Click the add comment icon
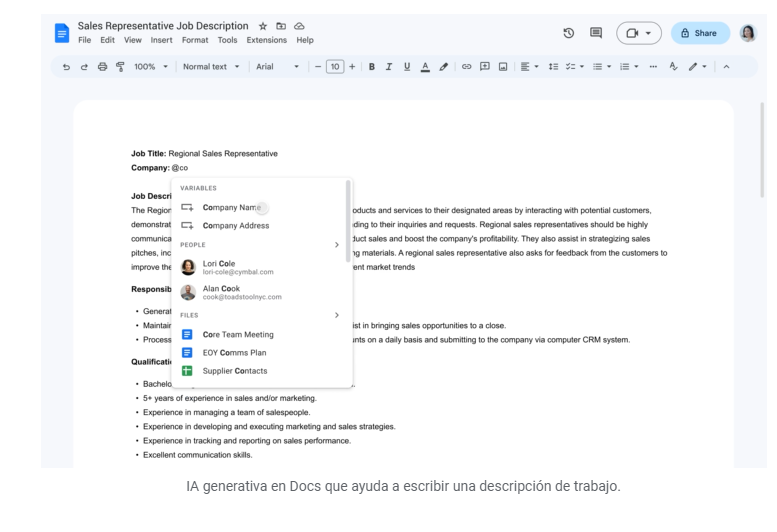 pyautogui.click(x=485, y=67)
